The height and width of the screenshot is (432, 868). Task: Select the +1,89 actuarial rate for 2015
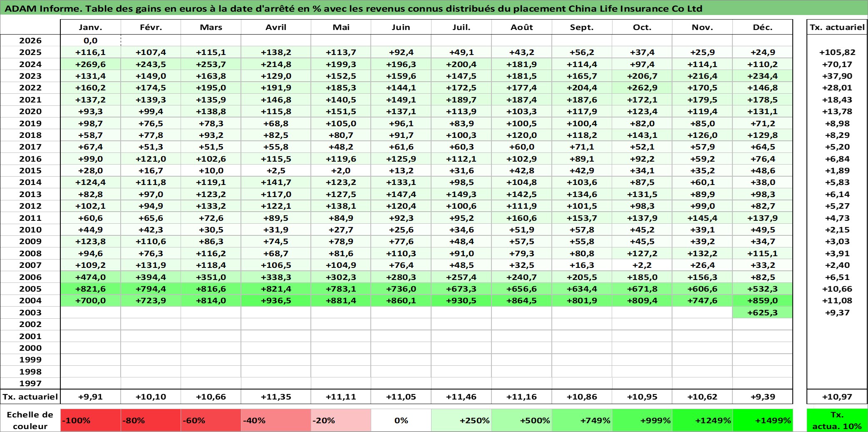[837, 170]
